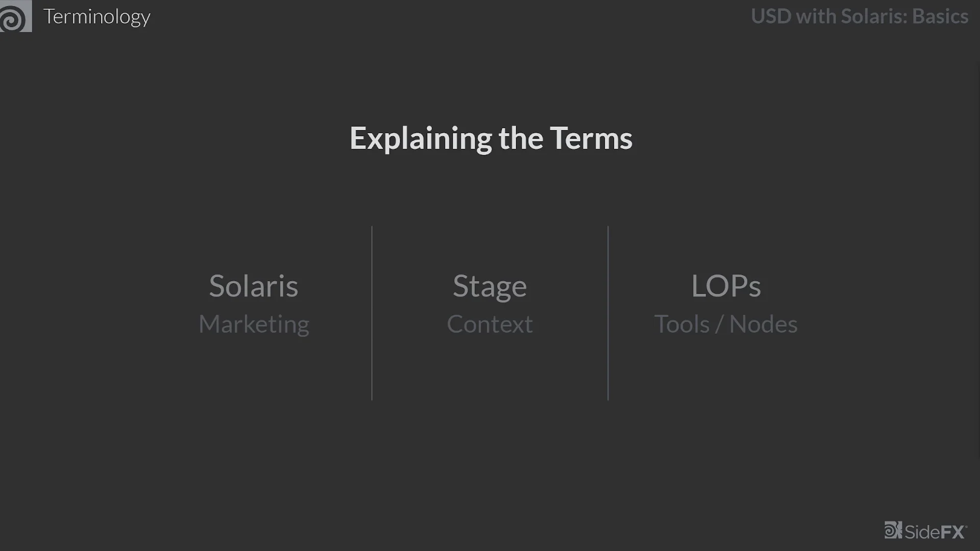Click the word "the" in the heading

pos(521,139)
